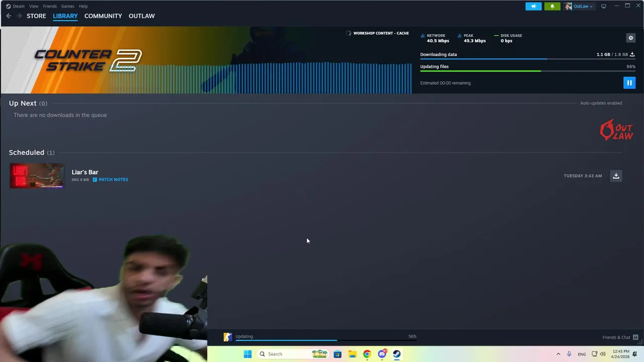Open the View menu
644x362 pixels.
click(34, 6)
